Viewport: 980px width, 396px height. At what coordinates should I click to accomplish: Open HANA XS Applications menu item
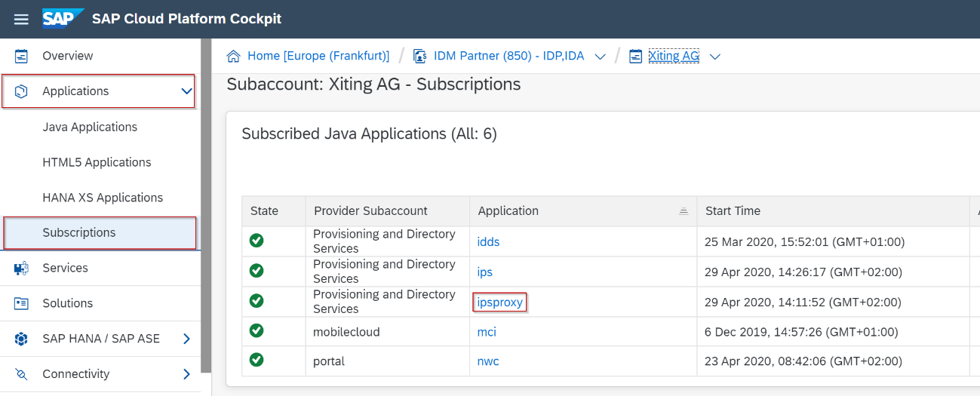coord(103,198)
